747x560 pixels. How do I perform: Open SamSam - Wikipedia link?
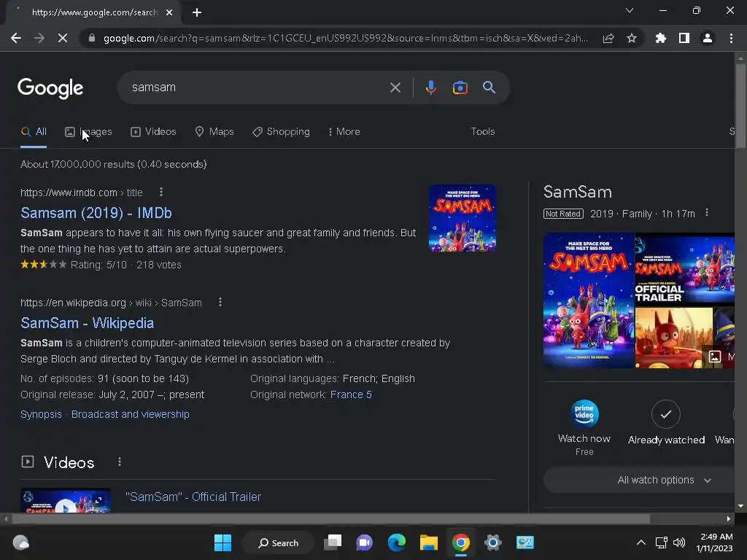pos(88,323)
